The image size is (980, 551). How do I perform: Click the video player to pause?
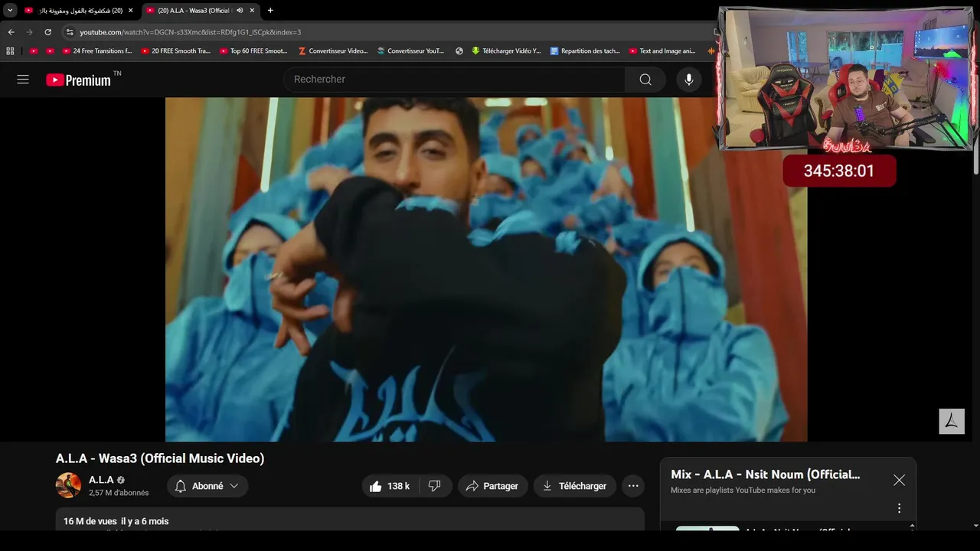486,269
